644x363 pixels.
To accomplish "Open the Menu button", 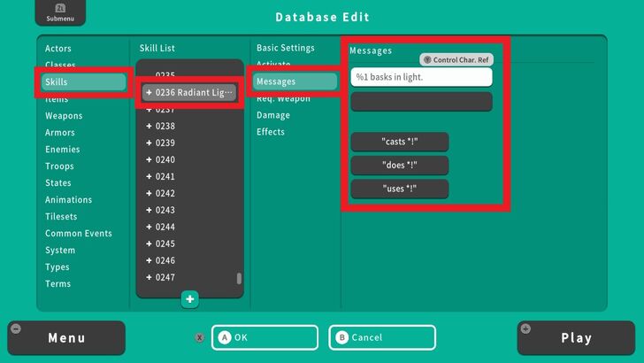I will (x=66, y=337).
